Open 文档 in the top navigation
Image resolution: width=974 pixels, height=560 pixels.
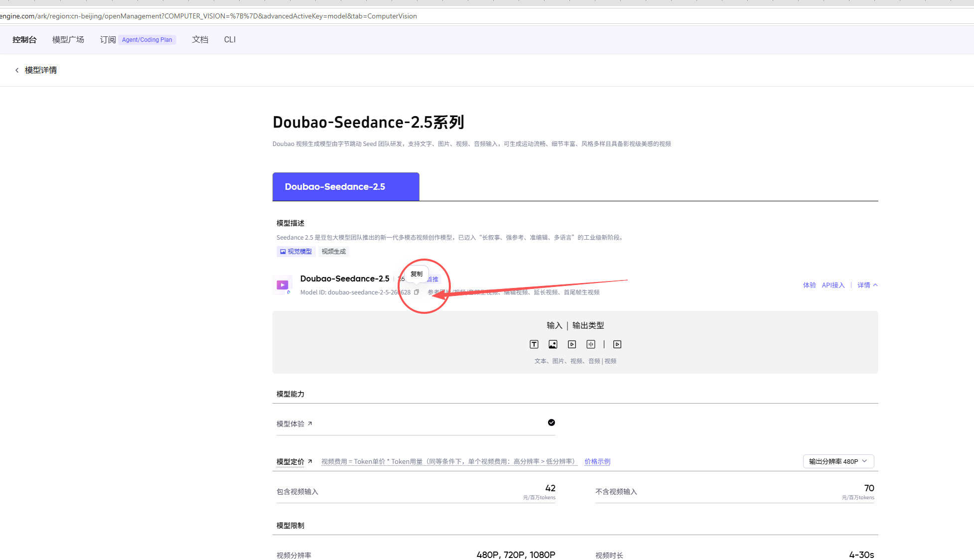[x=200, y=40]
